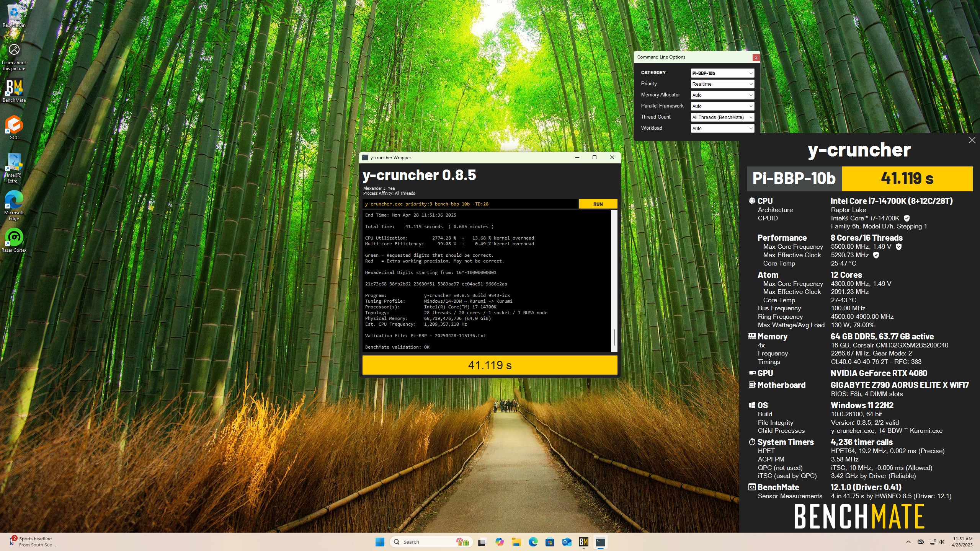This screenshot has width=980, height=551.
Task: Open Microsoft Store from the taskbar
Action: (550, 542)
